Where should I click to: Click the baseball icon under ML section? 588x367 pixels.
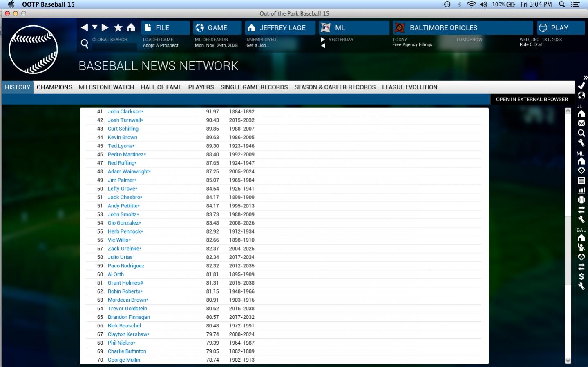tap(581, 200)
